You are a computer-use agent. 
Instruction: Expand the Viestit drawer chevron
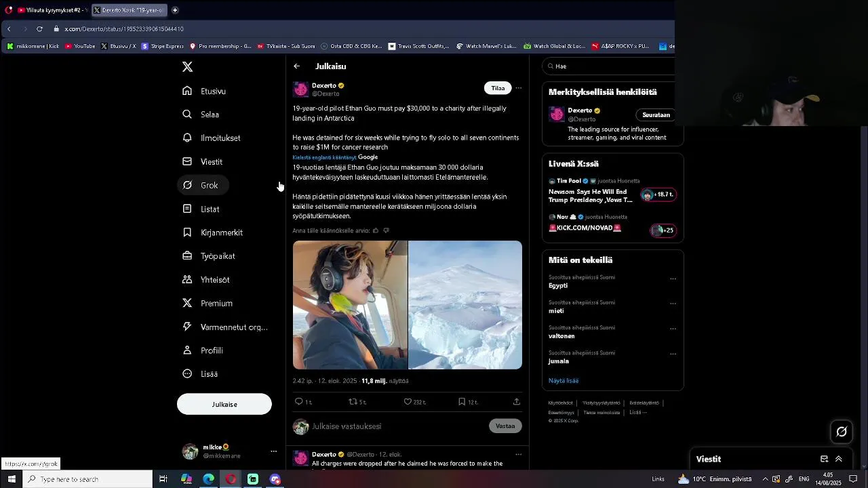[x=839, y=459]
